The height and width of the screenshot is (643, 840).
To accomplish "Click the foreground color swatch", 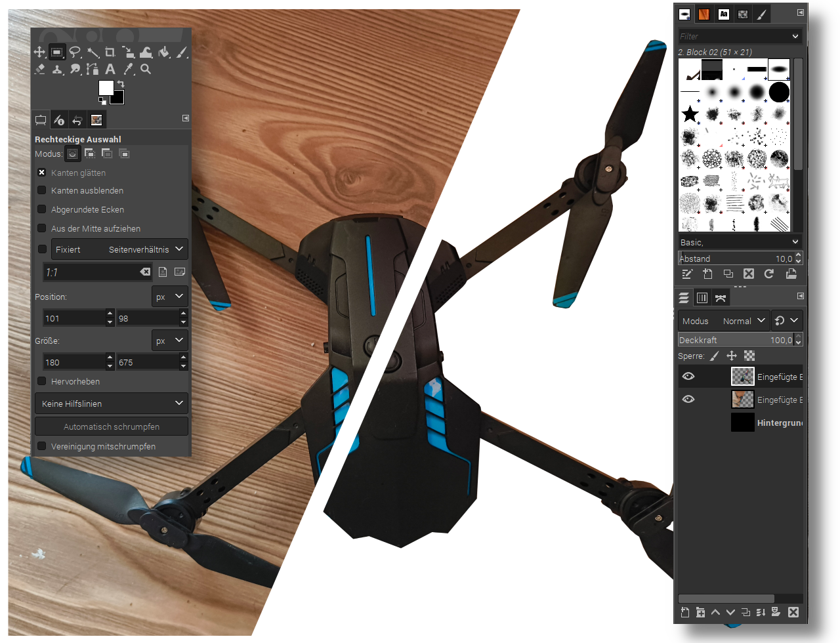I will coord(106,88).
